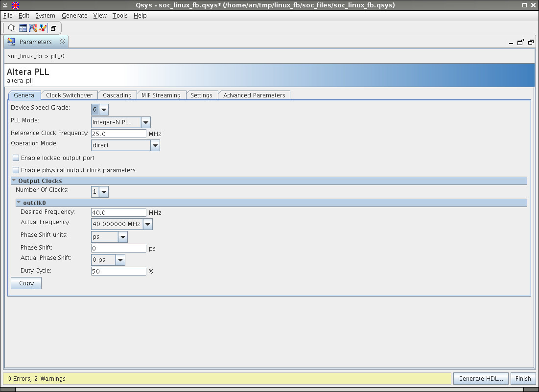This screenshot has width=539, height=392.
Task: Open the Phase Shift units dropdown
Action: tap(123, 237)
